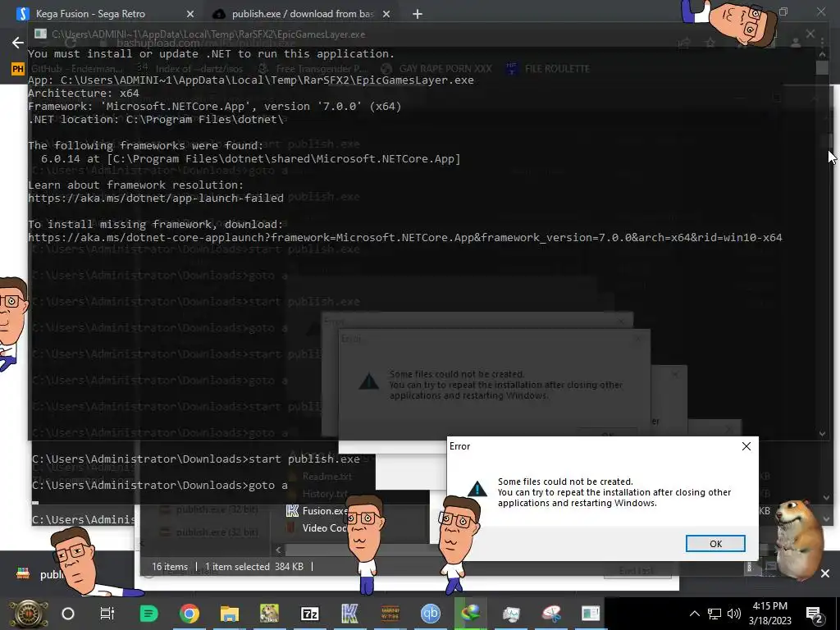Open the volume control tray icon

point(734,614)
